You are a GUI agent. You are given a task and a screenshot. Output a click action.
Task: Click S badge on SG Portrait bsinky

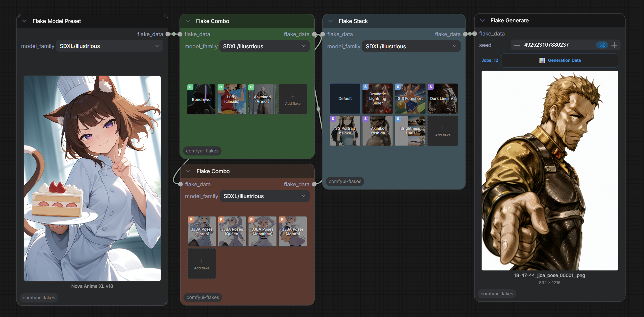click(333, 119)
